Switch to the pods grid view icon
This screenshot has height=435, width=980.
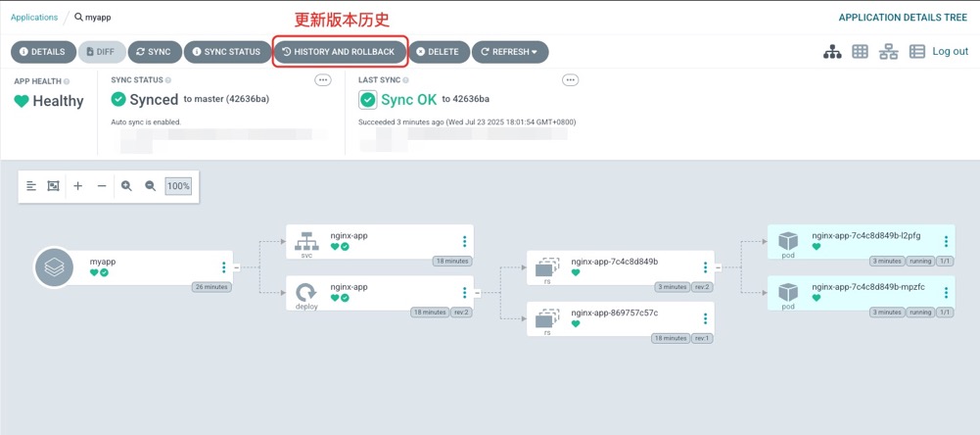tap(860, 52)
